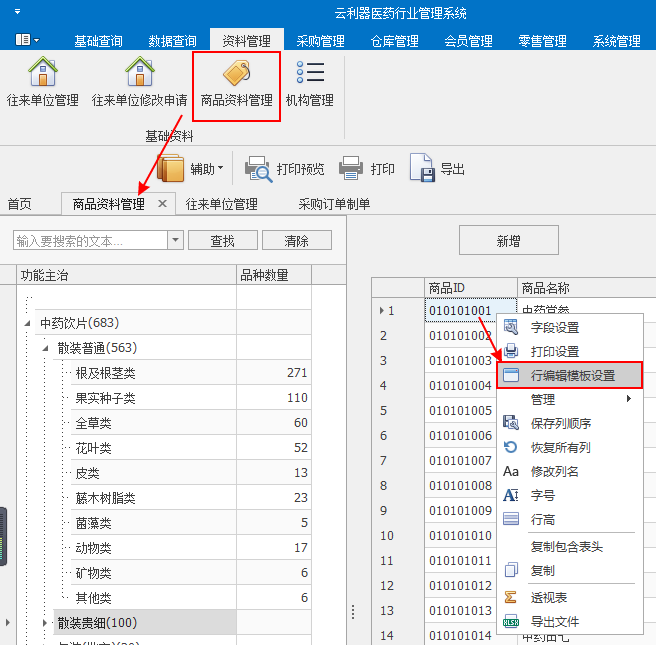
Task: Choose 字段设置 from context menu
Action: (554, 327)
